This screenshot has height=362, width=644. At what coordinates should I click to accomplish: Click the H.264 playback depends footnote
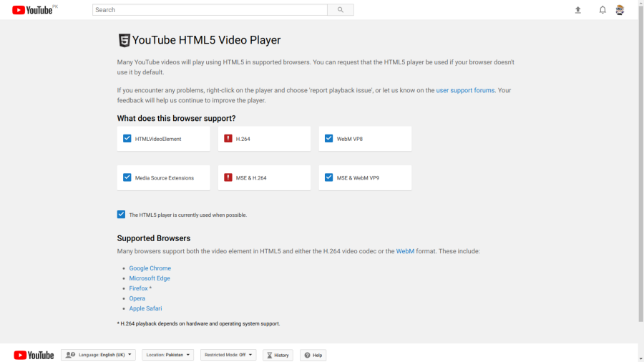click(x=198, y=324)
